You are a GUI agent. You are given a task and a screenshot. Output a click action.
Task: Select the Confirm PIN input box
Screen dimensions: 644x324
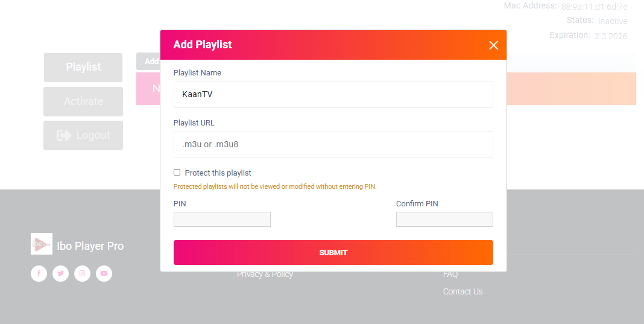[x=444, y=220]
